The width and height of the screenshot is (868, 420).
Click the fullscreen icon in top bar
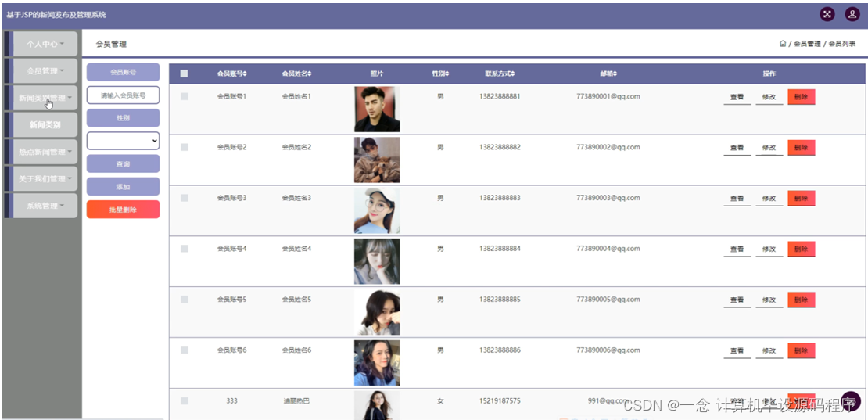[x=827, y=14]
